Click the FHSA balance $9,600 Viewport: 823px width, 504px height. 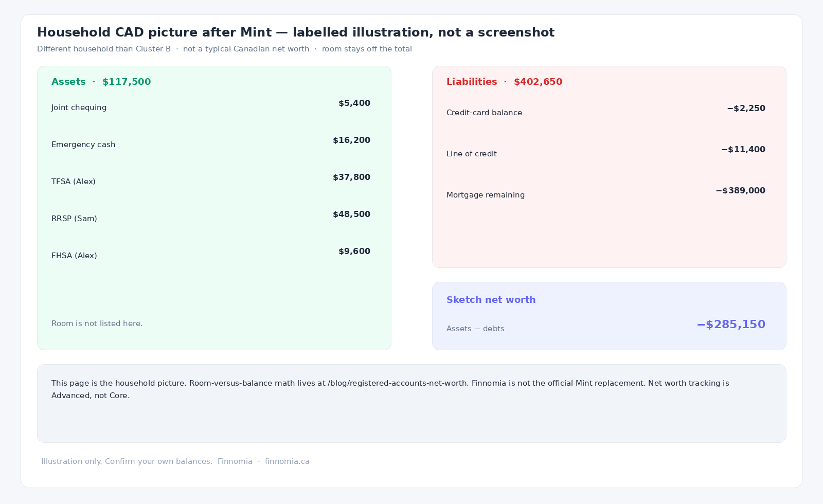[354, 251]
